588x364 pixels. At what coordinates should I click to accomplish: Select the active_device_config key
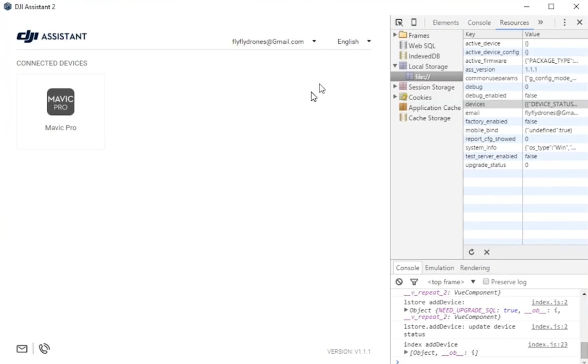point(493,52)
